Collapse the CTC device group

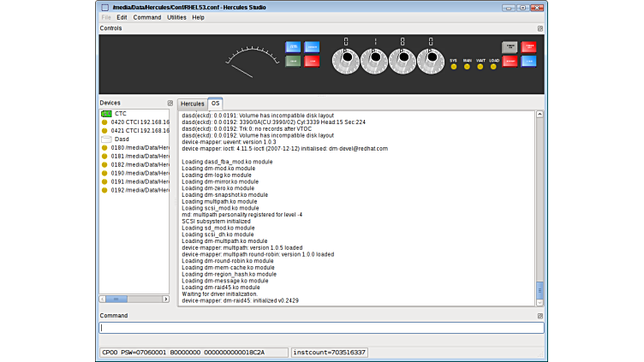pos(106,113)
